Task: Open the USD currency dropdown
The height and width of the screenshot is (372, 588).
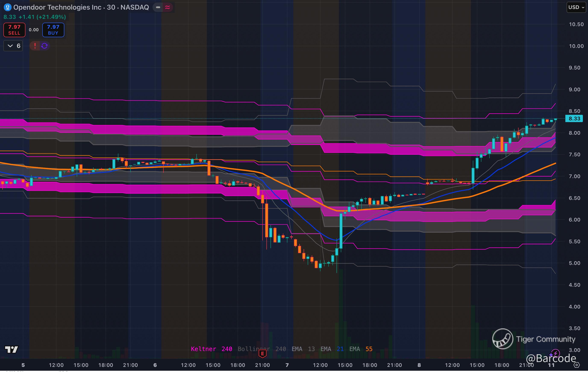Action: click(576, 7)
